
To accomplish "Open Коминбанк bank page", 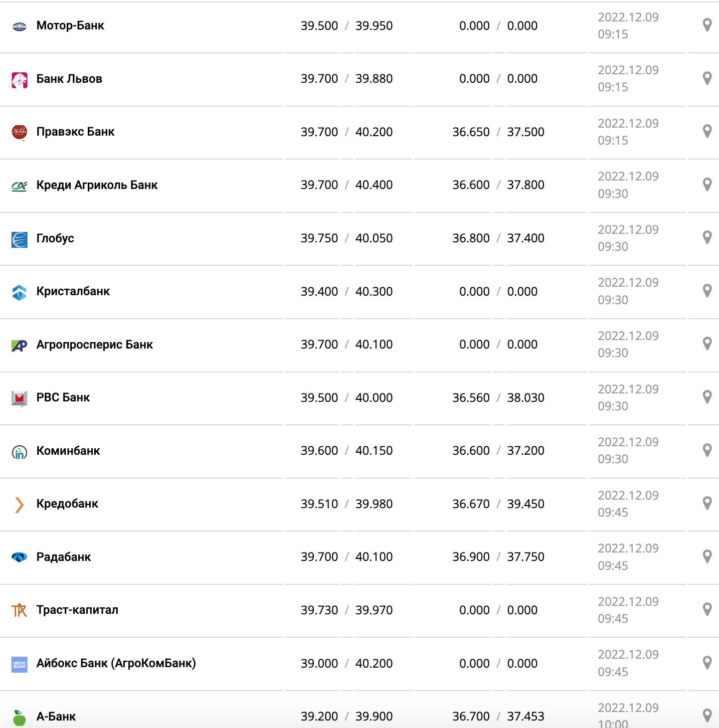I will coord(68,451).
